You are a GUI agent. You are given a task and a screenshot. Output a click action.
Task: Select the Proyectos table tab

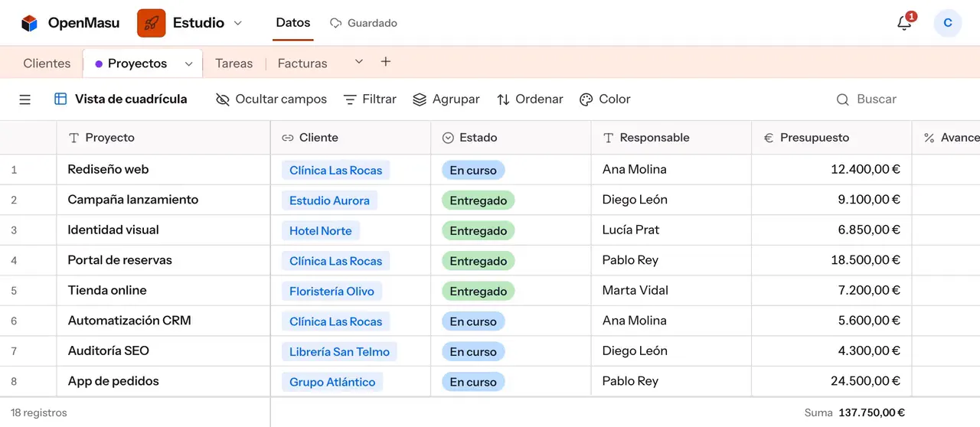point(137,64)
